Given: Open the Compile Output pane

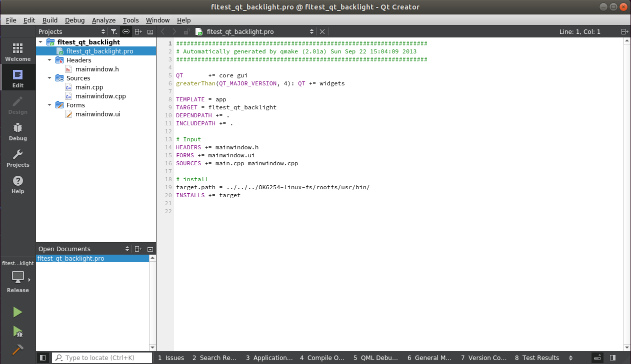Looking at the screenshot, I should [x=322, y=358].
